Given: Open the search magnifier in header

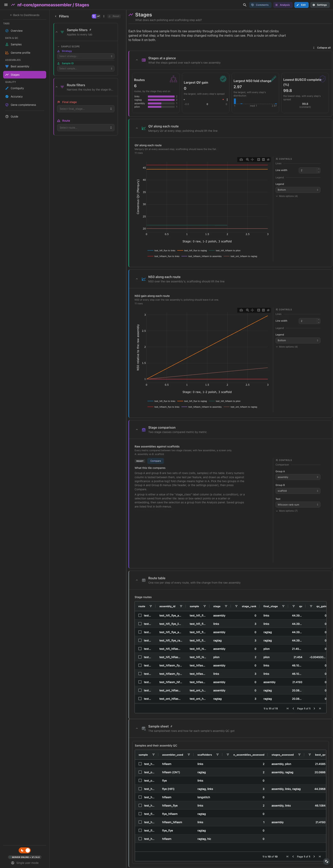Looking at the screenshot, I should click(245, 5).
